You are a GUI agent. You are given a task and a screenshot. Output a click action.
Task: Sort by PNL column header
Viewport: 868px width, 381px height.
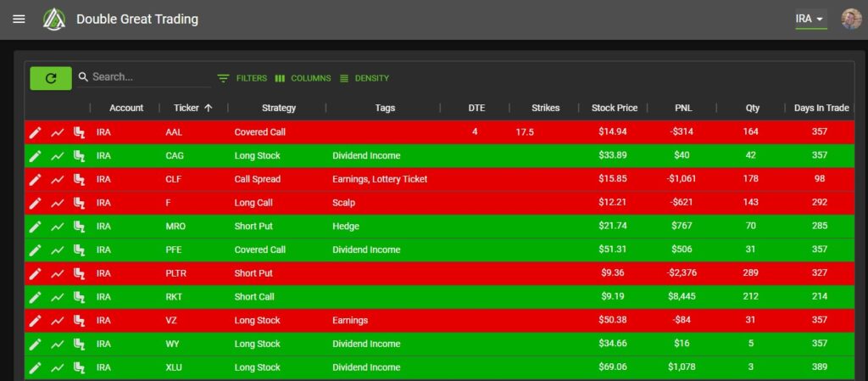[x=682, y=108]
